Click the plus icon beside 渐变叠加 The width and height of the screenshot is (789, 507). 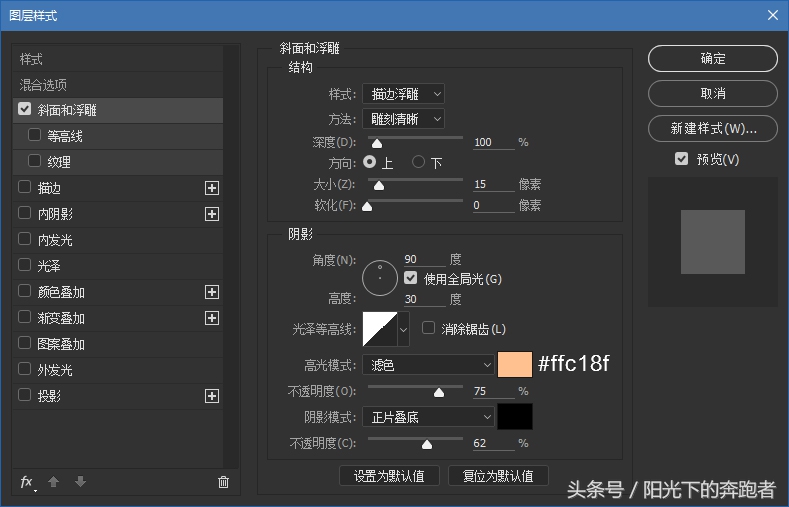pyautogui.click(x=212, y=318)
